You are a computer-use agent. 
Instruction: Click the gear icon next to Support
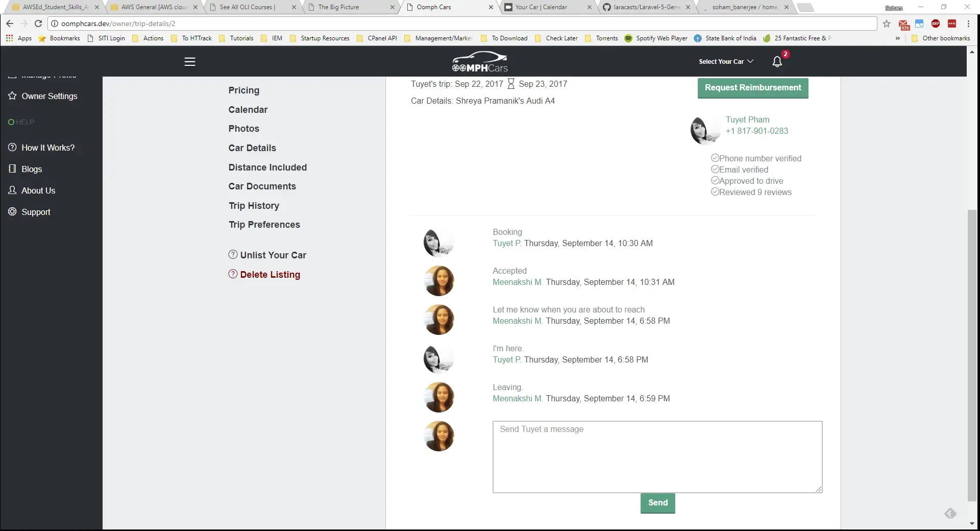11,211
